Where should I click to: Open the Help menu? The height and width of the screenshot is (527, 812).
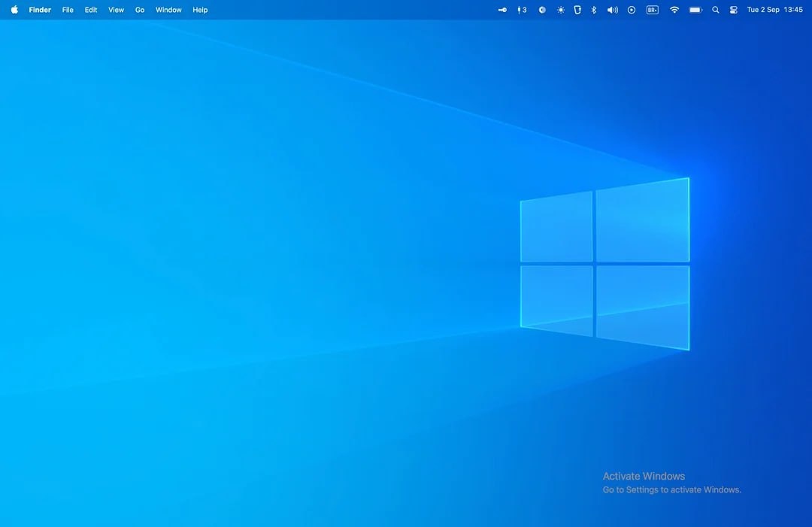(200, 10)
